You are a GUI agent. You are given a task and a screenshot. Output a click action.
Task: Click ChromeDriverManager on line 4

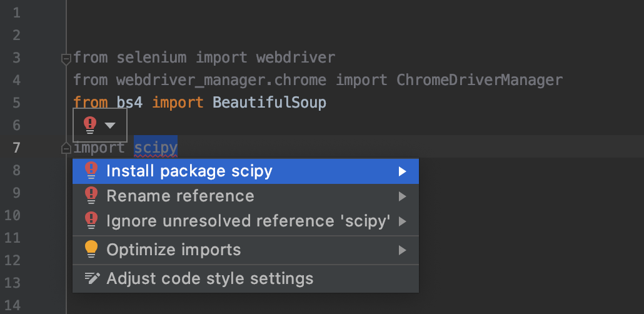point(480,79)
